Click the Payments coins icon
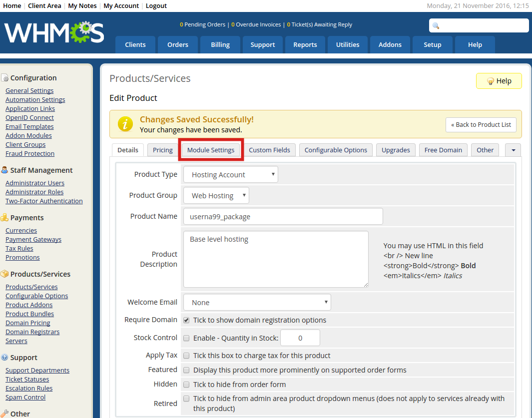 [x=5, y=218]
